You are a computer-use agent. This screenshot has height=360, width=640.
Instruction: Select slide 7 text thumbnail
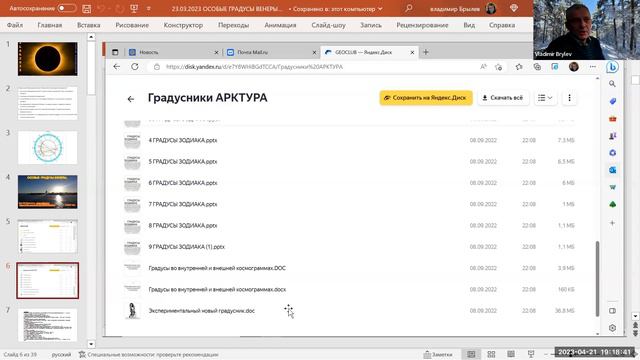coord(47,325)
